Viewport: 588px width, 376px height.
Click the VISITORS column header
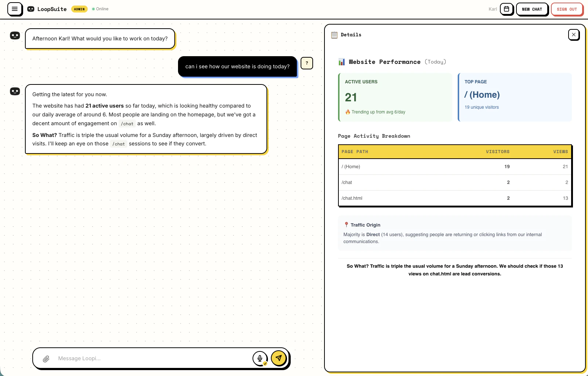[x=498, y=151]
